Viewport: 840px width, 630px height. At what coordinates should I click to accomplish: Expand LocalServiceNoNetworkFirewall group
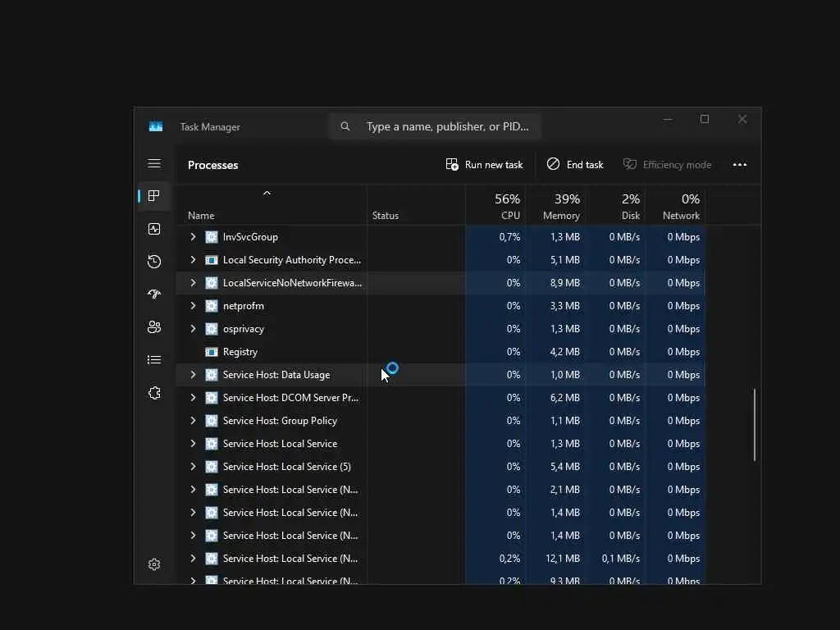pyautogui.click(x=193, y=283)
